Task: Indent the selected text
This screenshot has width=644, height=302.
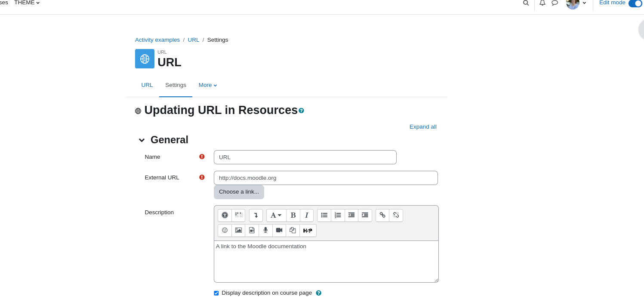Action: 365,215
